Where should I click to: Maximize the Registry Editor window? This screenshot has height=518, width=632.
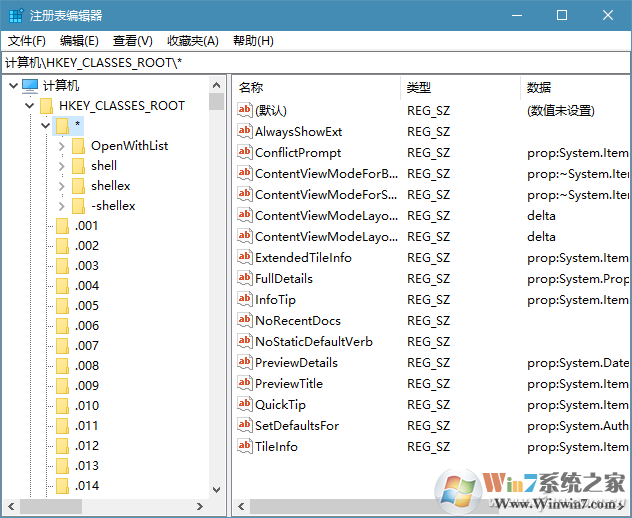point(562,15)
